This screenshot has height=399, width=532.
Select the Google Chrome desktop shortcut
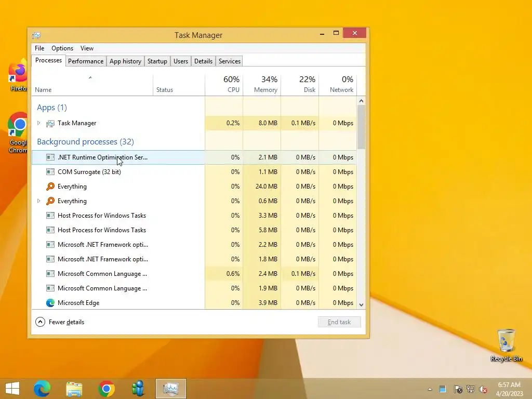18,133
